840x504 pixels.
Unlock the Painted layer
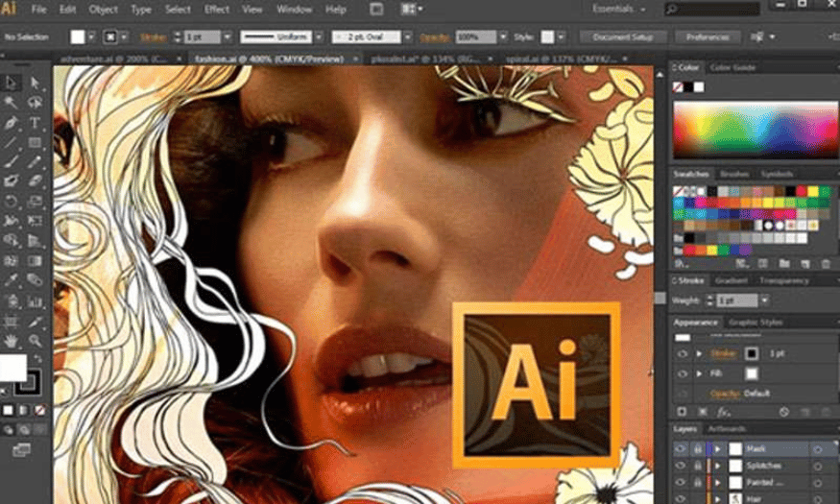coord(698,483)
